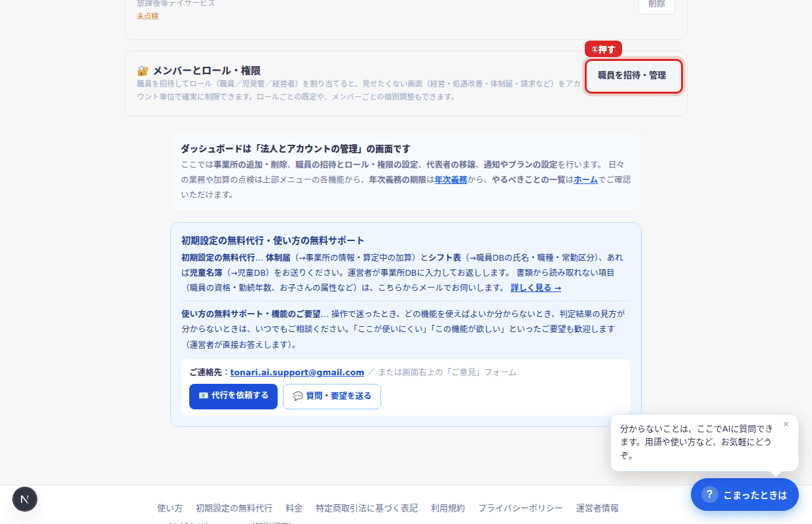Click the question mark help icon
Screen dimensions: 812x524
click(709, 495)
